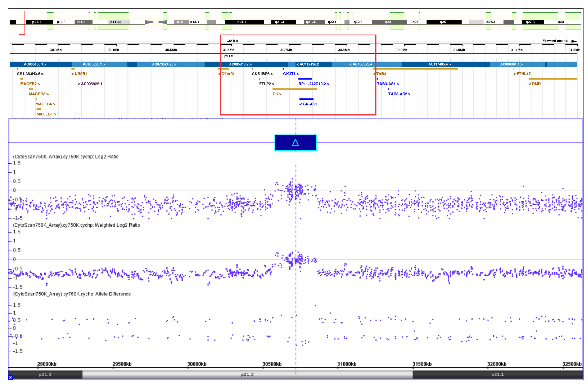Click the q23 band on the ideogram

point(389,22)
